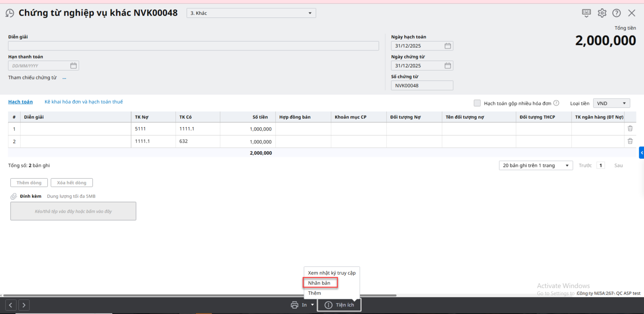The height and width of the screenshot is (314, 644).
Task: Select Nhân bản from the popup menu
Action: pos(320,283)
